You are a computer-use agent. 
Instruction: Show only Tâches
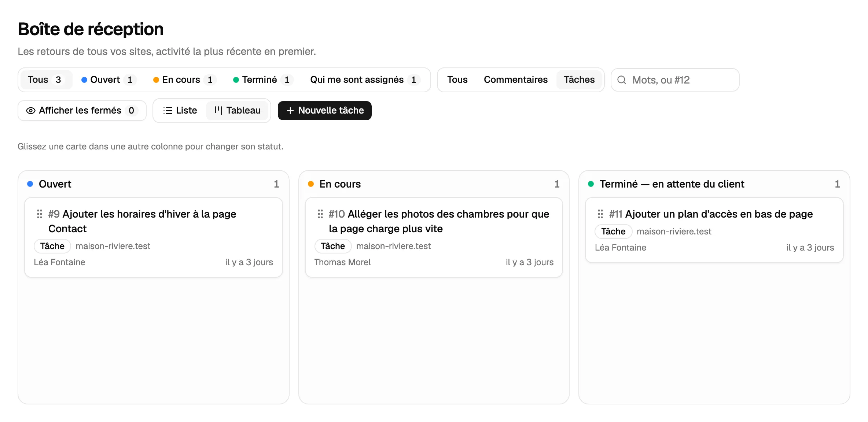[579, 80]
